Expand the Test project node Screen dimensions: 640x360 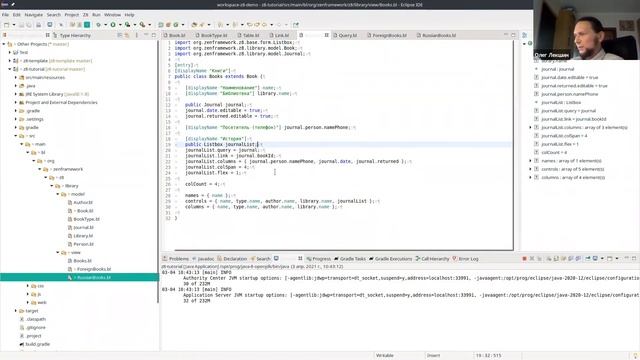coord(10,52)
